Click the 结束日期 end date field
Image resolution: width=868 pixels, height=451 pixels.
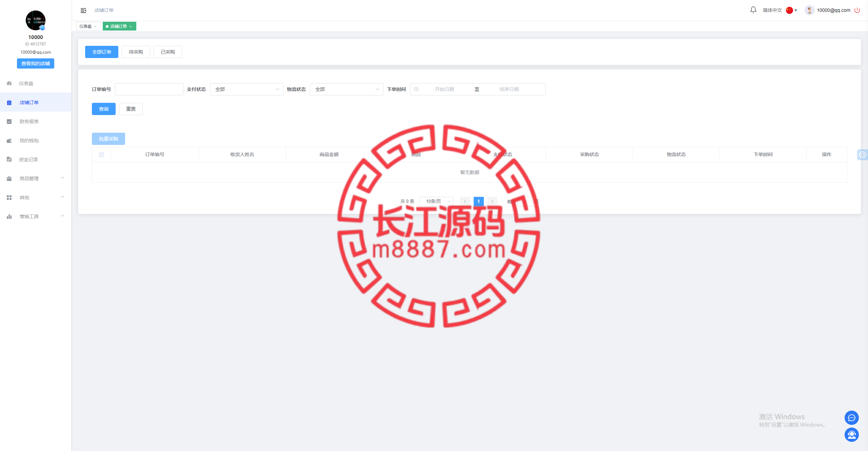(x=509, y=89)
